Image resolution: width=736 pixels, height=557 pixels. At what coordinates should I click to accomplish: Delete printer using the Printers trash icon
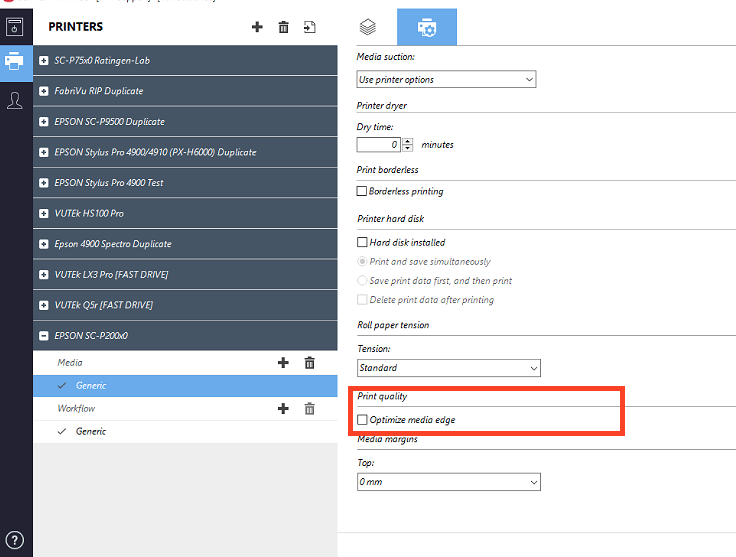[283, 27]
